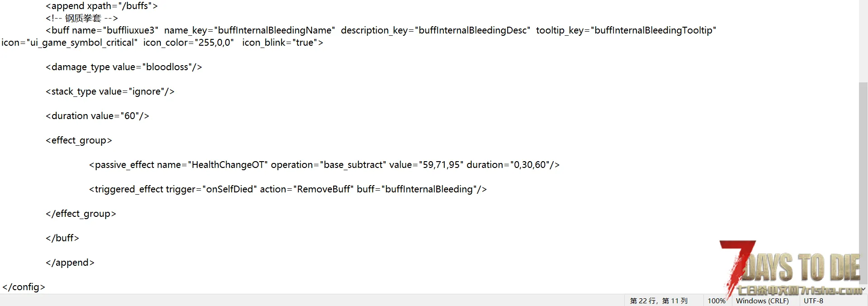Click the 7 Days to Die logo
This screenshot has width=868, height=306.
coord(791,268)
